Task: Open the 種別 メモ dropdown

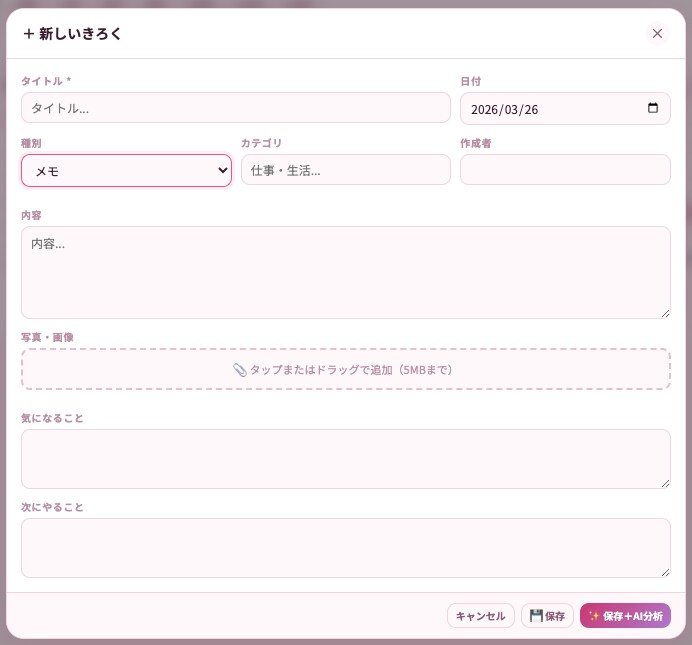Action: tap(126, 170)
